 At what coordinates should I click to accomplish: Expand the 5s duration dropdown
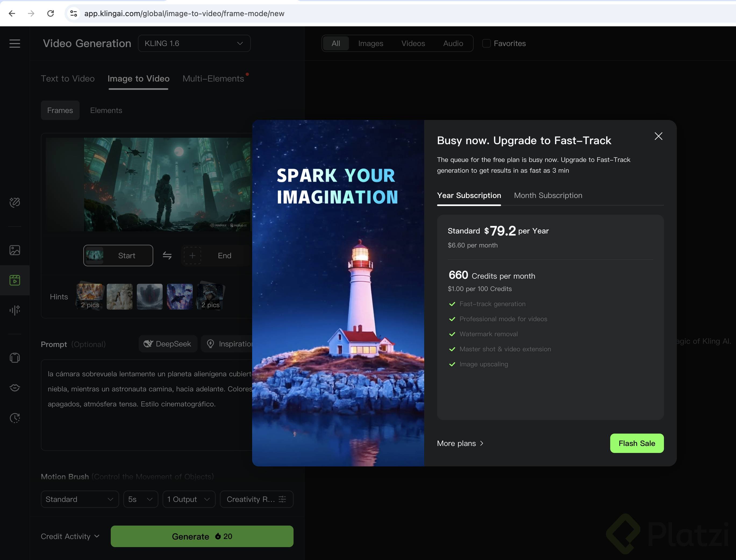[x=140, y=499]
